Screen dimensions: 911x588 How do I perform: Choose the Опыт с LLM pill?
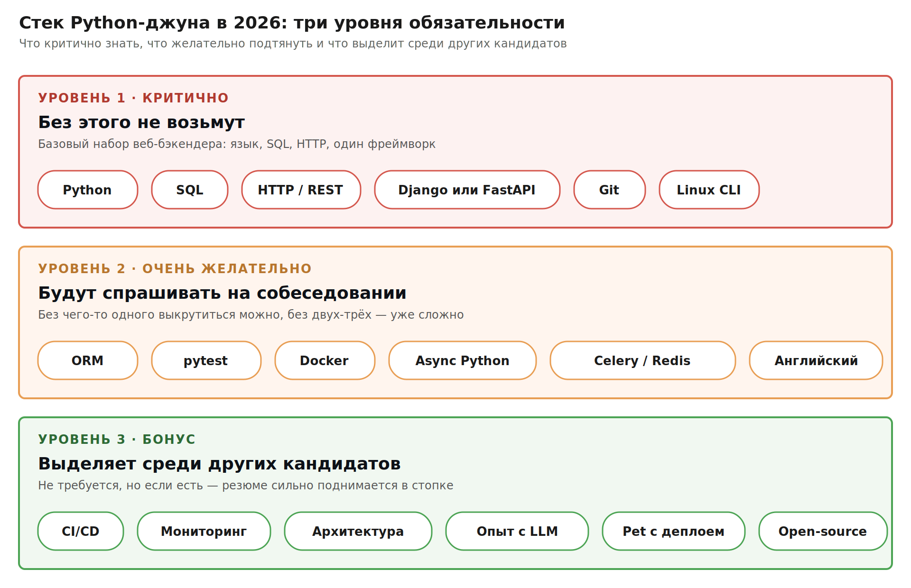[x=517, y=531]
